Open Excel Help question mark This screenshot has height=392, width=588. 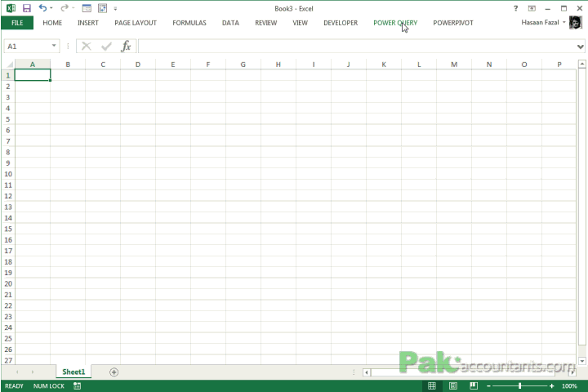tap(515, 8)
